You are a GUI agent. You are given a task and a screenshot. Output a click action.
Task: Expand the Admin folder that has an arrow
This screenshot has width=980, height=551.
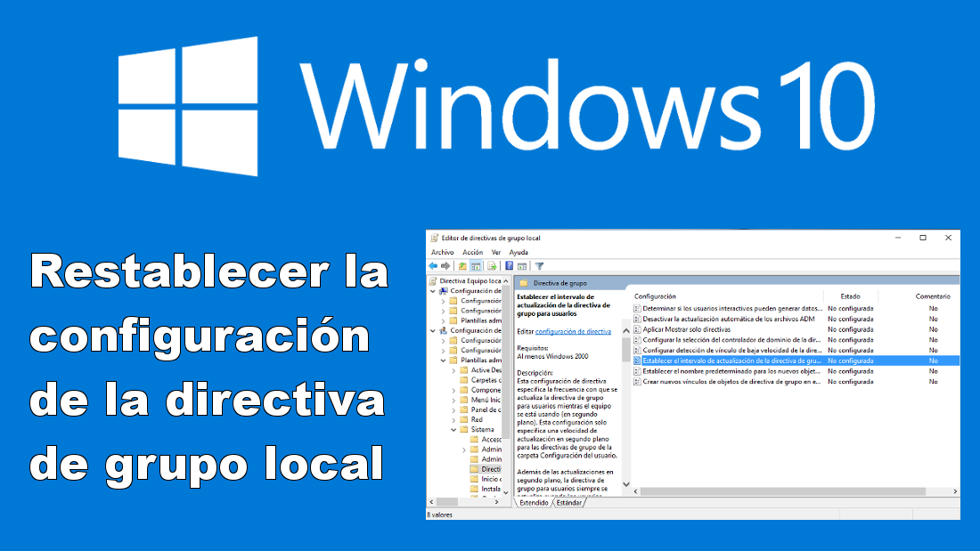[x=464, y=450]
